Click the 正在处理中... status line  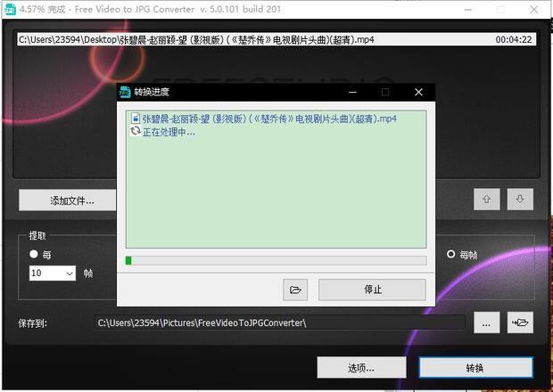(x=169, y=133)
